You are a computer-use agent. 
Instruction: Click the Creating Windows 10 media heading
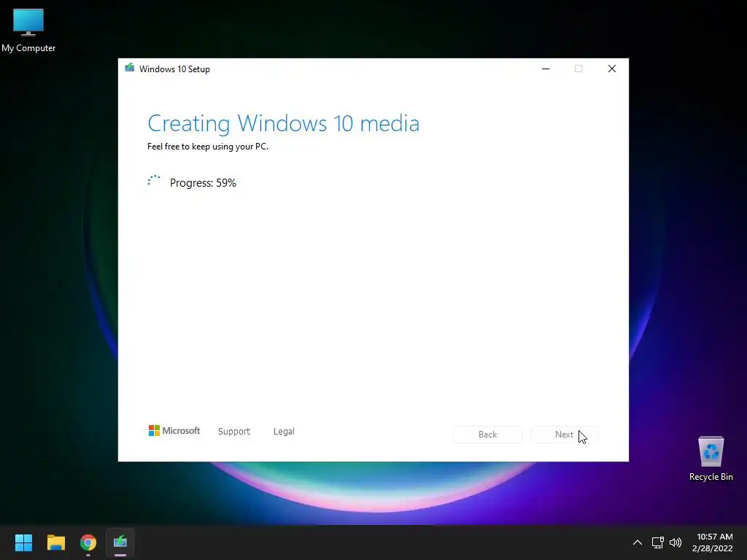tap(284, 123)
